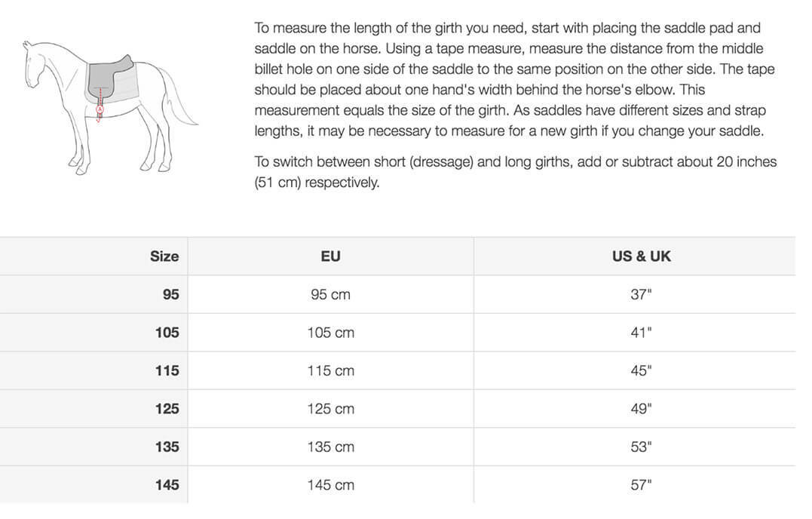Screen dimensions: 812x519
Task: Click the 41" US & UK cell
Action: click(641, 333)
